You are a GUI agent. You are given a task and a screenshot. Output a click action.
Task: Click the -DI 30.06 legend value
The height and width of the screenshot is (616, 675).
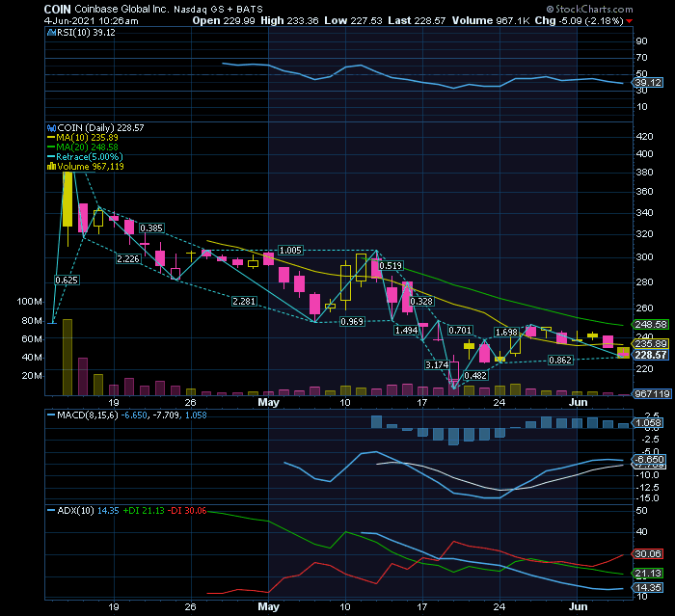[187, 511]
